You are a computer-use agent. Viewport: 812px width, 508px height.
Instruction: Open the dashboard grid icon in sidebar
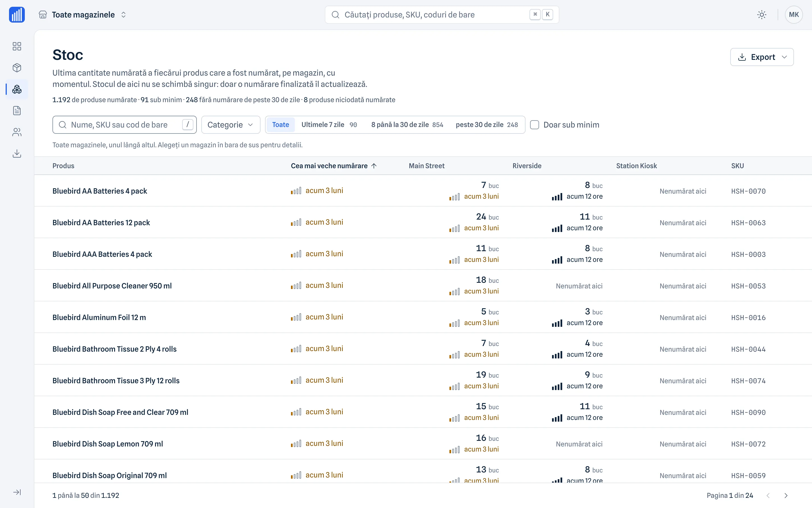[x=17, y=46]
